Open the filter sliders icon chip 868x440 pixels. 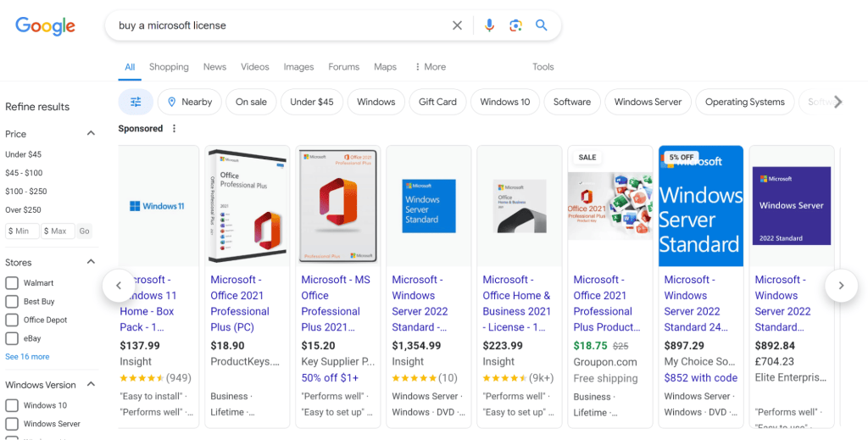tap(136, 102)
